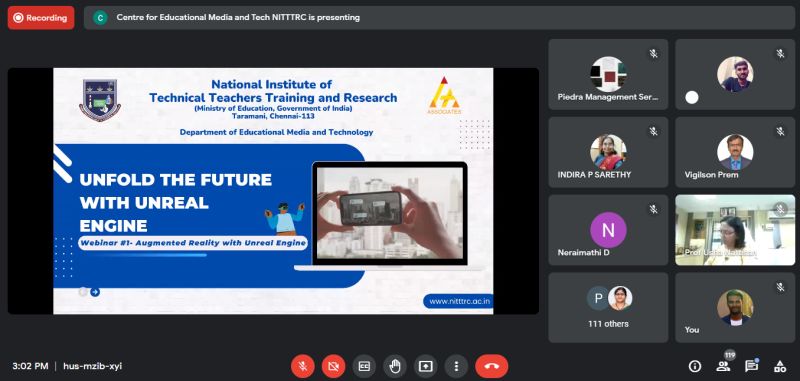Click the UNFOLD THE FUTURE headline
Screen dimensions: 800x381
[x=176, y=202]
